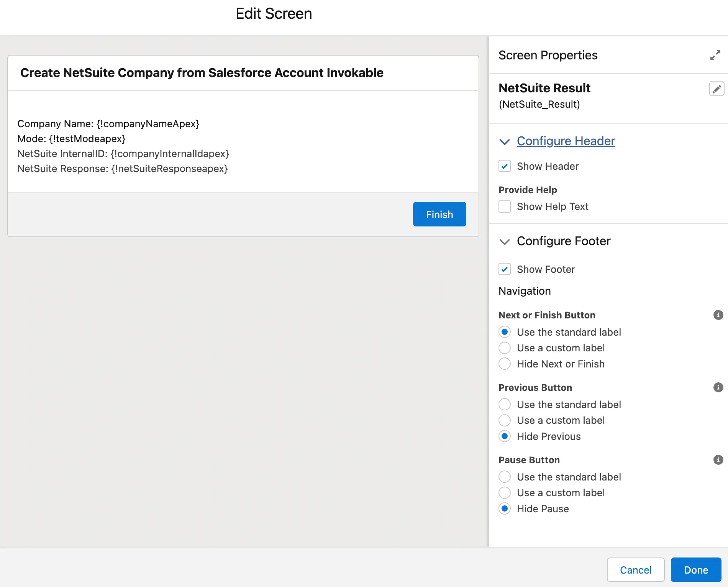Collapse Configure Footer chevron
Screen dimensions: 728x587
coord(505,242)
